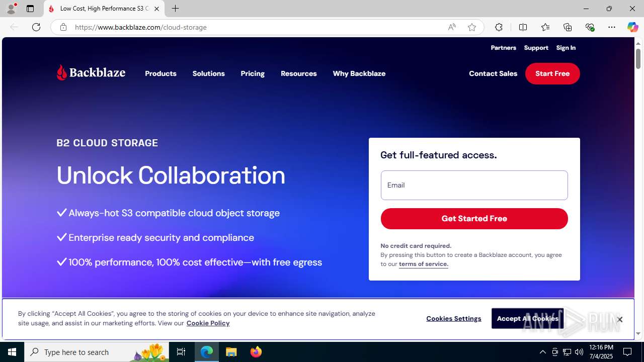Viewport: 644px width, 362px height.
Task: View site information lock icon
Action: coord(63,27)
